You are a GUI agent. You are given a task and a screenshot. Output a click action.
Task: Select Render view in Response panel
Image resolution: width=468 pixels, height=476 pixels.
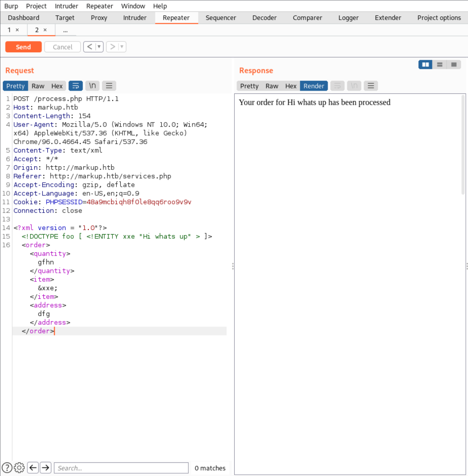(x=314, y=86)
